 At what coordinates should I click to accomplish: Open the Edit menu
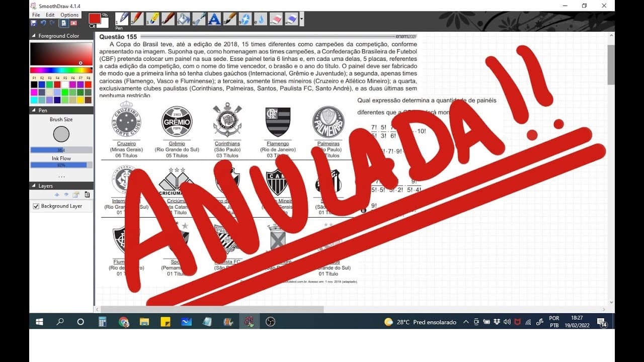point(50,15)
